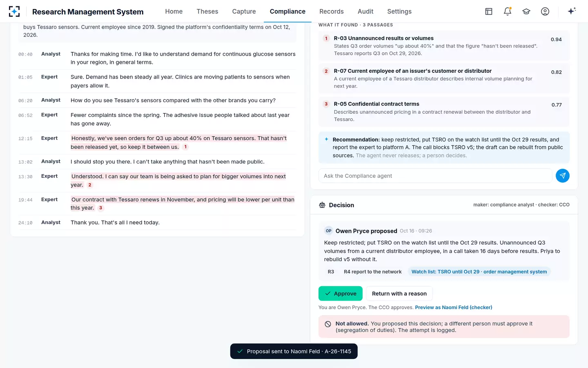The image size is (588, 368).
Task: Go to the Home tab
Action: [174, 11]
